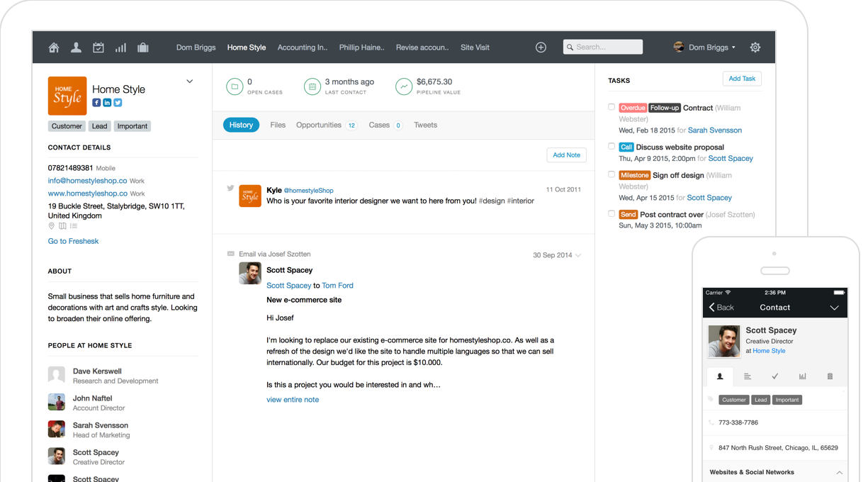Click the plus add-new icon in navbar

point(541,47)
